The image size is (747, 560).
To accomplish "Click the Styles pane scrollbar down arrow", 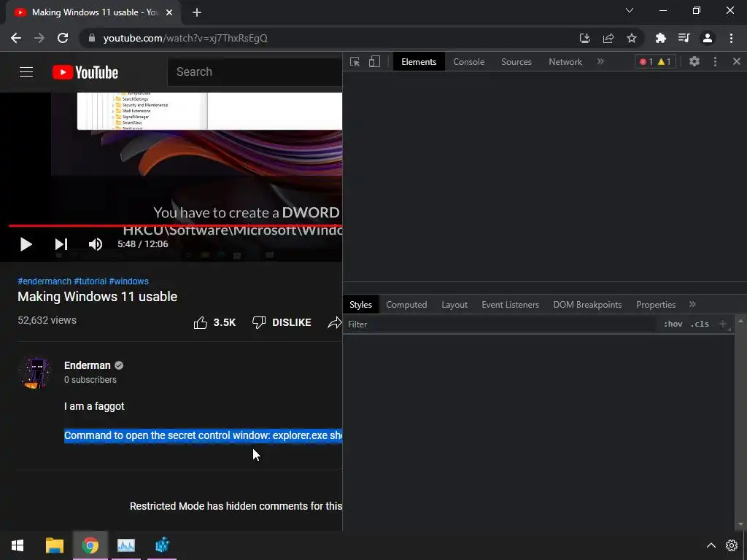I will 740,524.
